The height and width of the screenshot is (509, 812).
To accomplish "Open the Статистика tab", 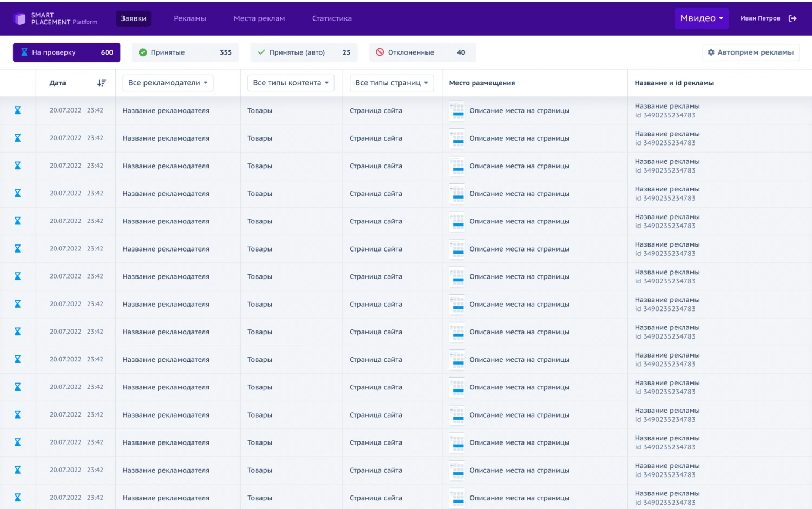I will [332, 18].
